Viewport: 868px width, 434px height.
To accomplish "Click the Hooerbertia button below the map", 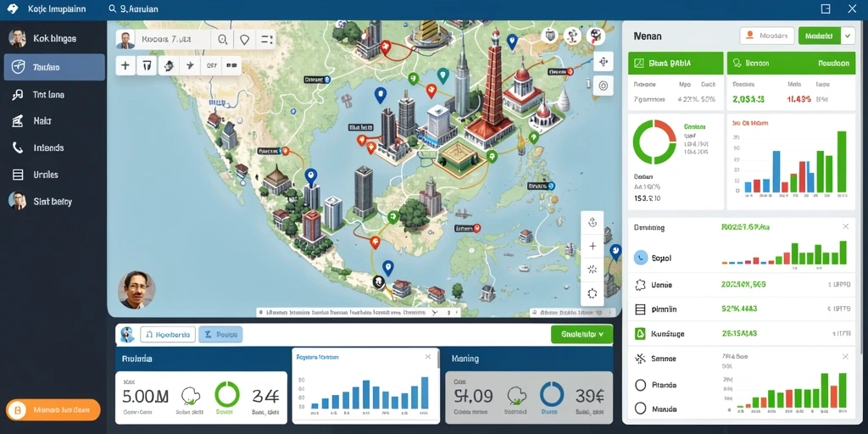I will coord(168,334).
